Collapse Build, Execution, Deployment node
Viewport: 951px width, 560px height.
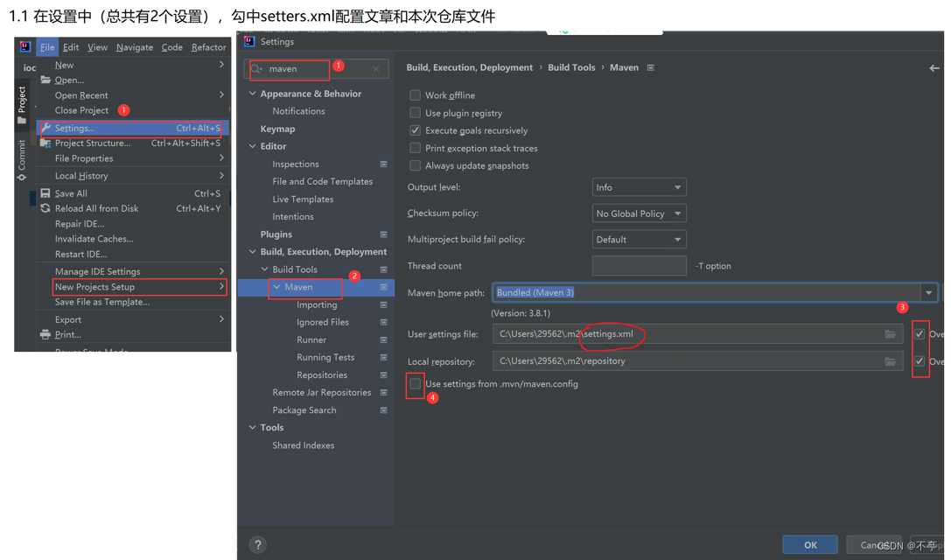[252, 252]
